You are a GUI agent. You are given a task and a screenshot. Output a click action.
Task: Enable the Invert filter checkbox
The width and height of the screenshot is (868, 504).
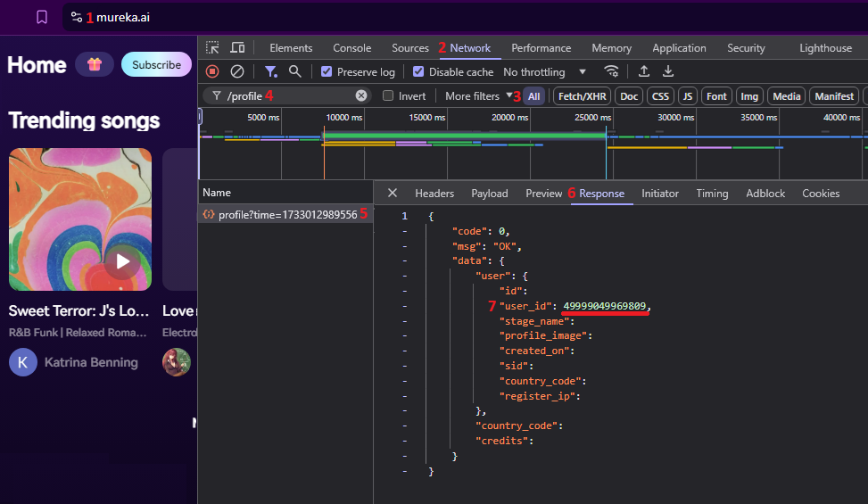[388, 95]
